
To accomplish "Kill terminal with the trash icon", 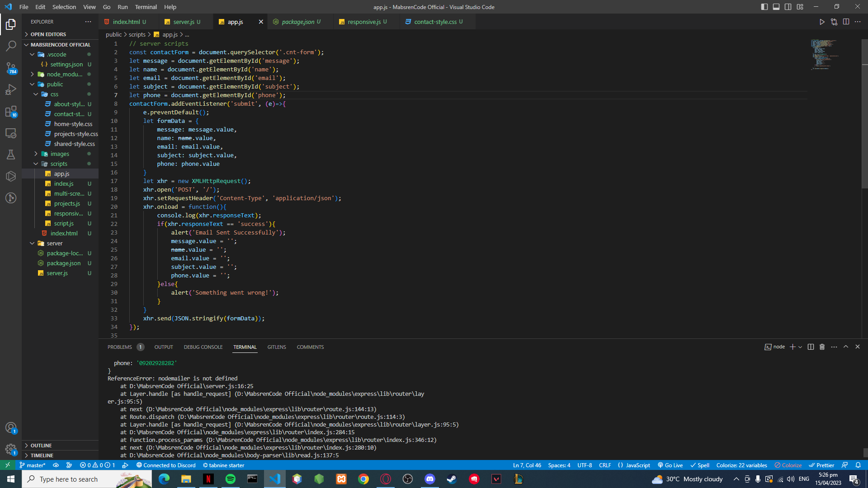I will (822, 347).
